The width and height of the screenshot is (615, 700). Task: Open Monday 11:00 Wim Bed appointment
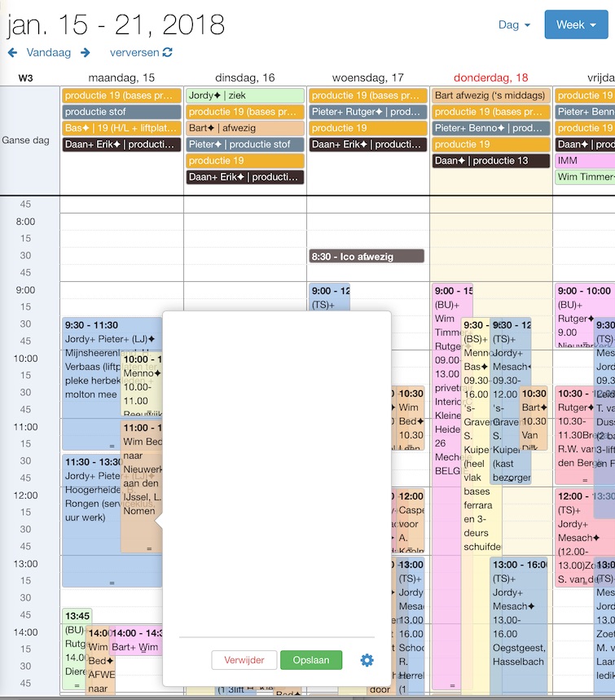142,486
